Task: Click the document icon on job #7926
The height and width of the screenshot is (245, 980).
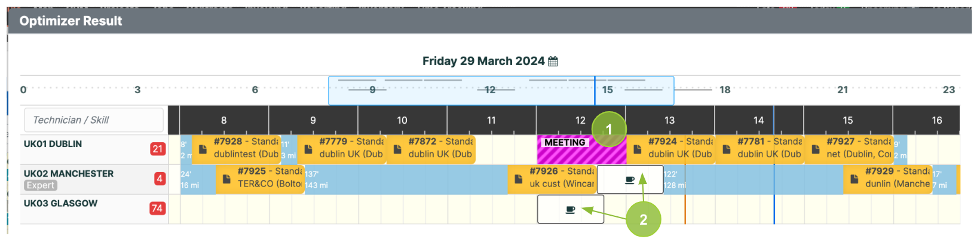Action: click(518, 179)
